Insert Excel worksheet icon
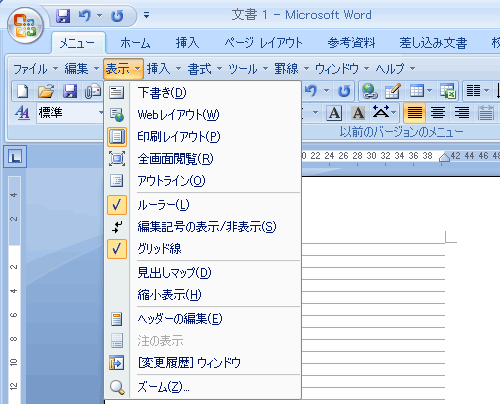The image size is (500, 404). click(448, 91)
